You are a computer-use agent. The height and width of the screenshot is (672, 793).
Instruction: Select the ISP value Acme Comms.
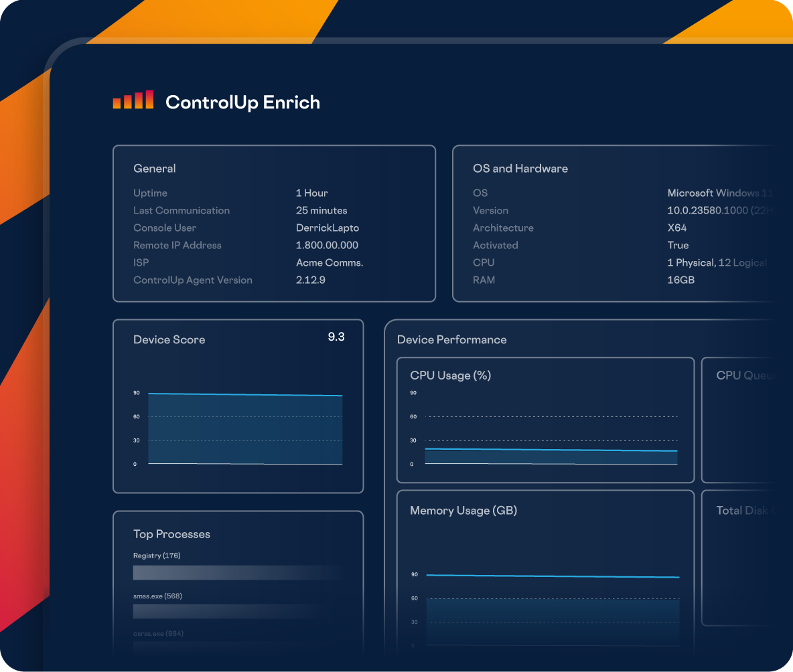(x=330, y=263)
